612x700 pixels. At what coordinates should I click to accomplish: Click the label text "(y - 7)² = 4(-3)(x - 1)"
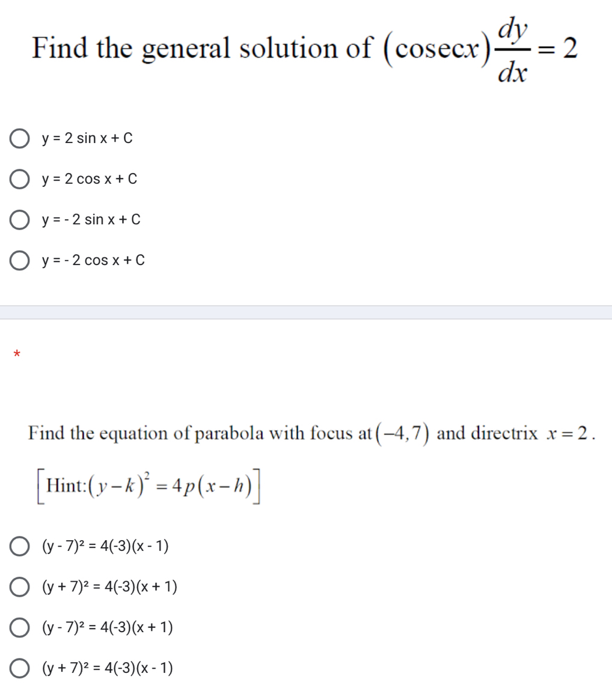[x=105, y=547]
